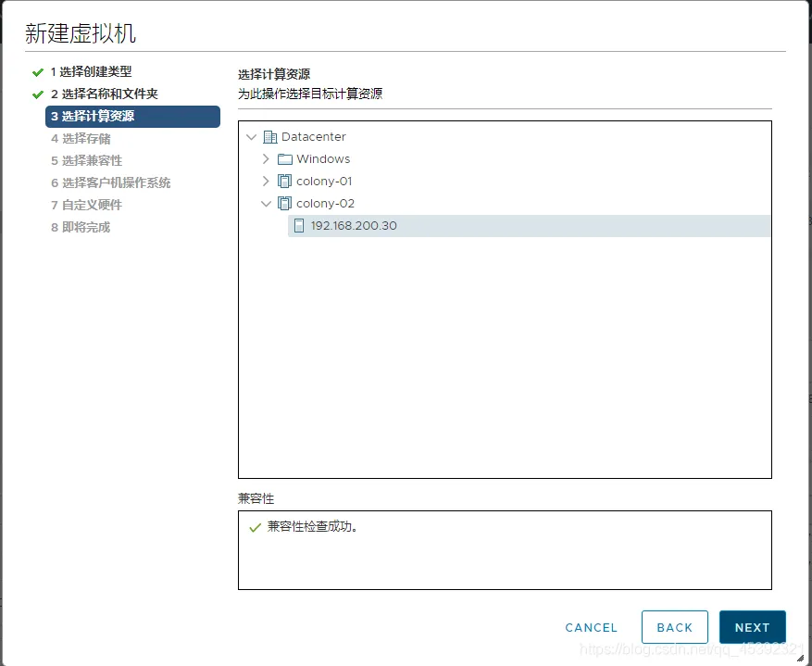Select the Datacenter tree label

(313, 137)
